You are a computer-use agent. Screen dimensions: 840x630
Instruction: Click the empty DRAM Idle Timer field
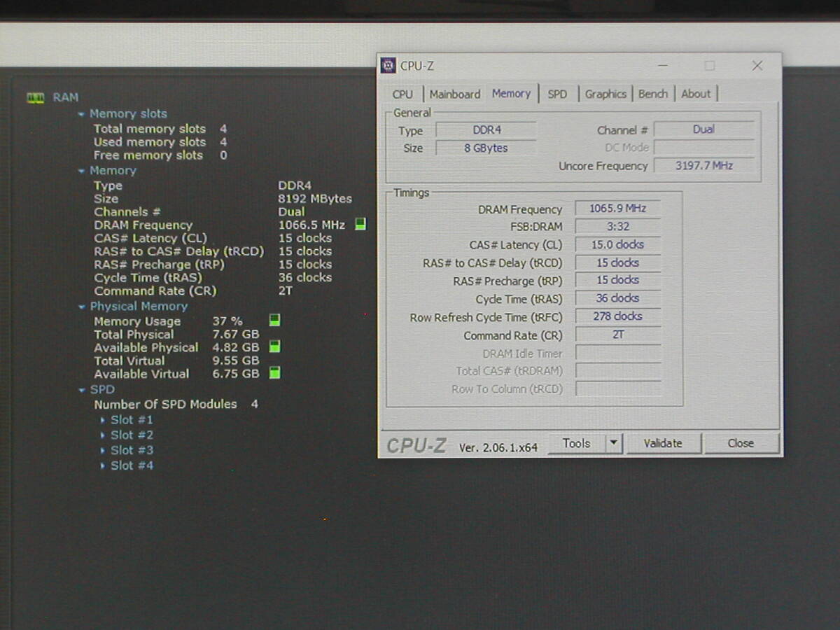pos(618,353)
